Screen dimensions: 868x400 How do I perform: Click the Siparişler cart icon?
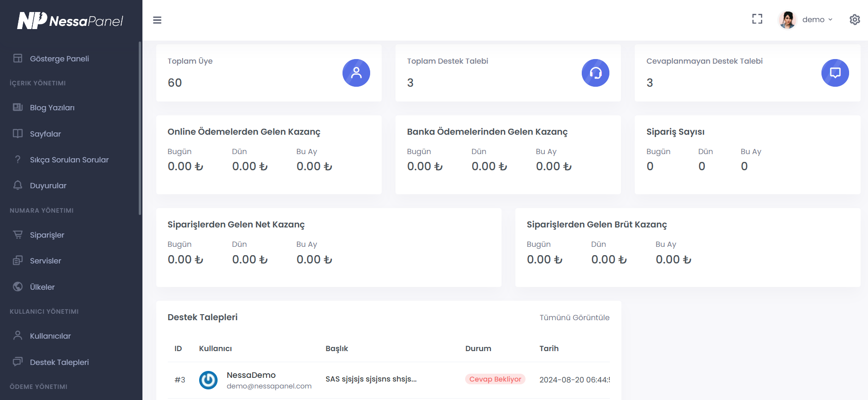pyautogui.click(x=18, y=235)
